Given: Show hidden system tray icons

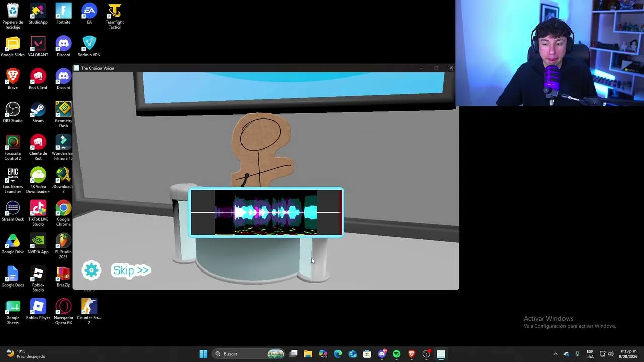Looking at the screenshot, I should 555,354.
